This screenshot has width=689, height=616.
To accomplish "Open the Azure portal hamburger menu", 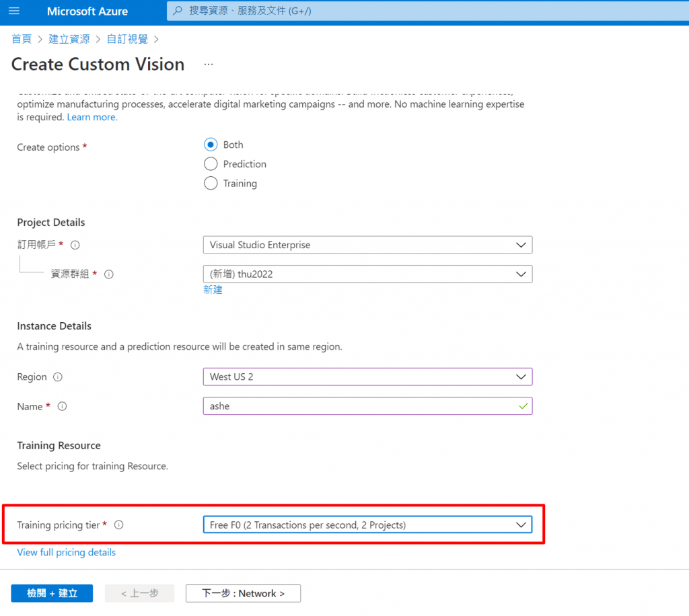I will point(14,11).
